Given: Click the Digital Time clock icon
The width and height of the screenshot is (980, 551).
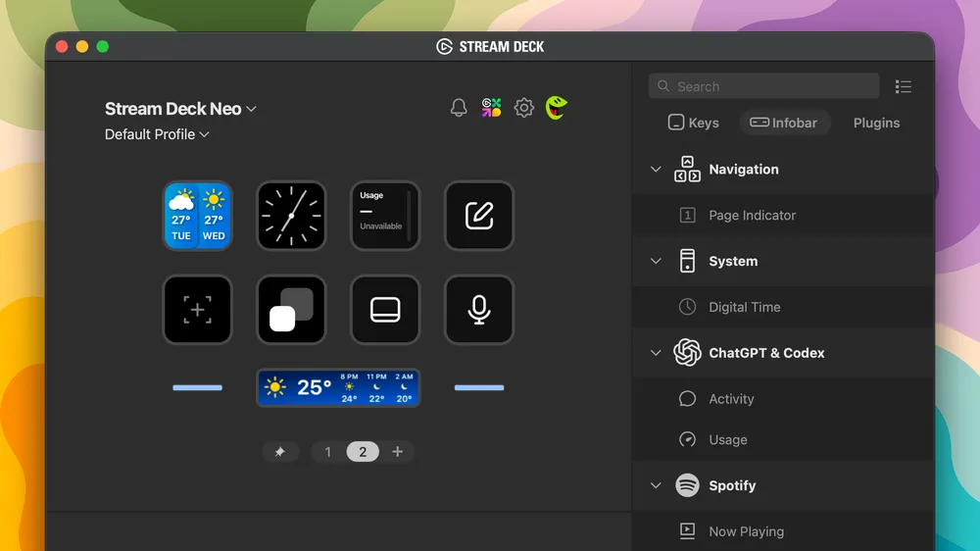Looking at the screenshot, I should (x=687, y=307).
